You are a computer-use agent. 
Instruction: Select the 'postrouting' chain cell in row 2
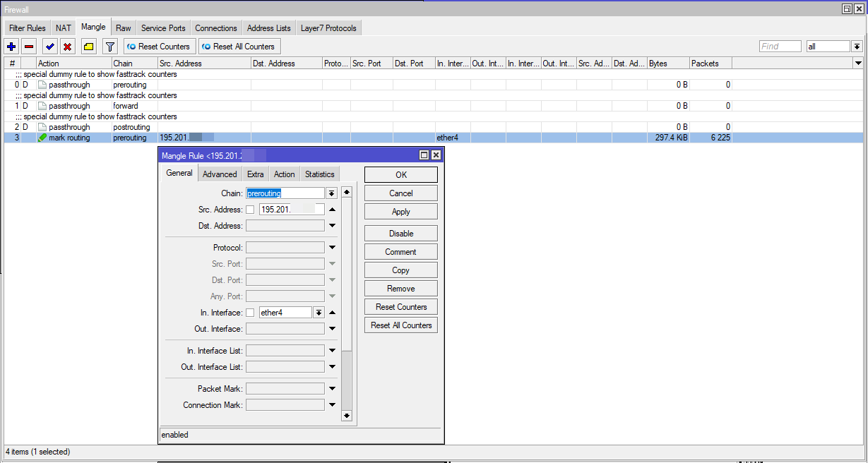click(134, 127)
